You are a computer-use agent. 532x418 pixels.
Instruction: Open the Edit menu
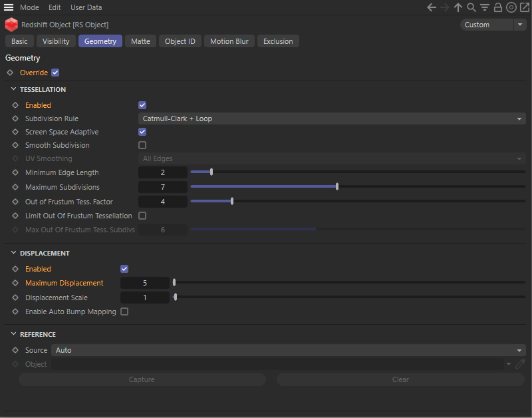click(55, 7)
